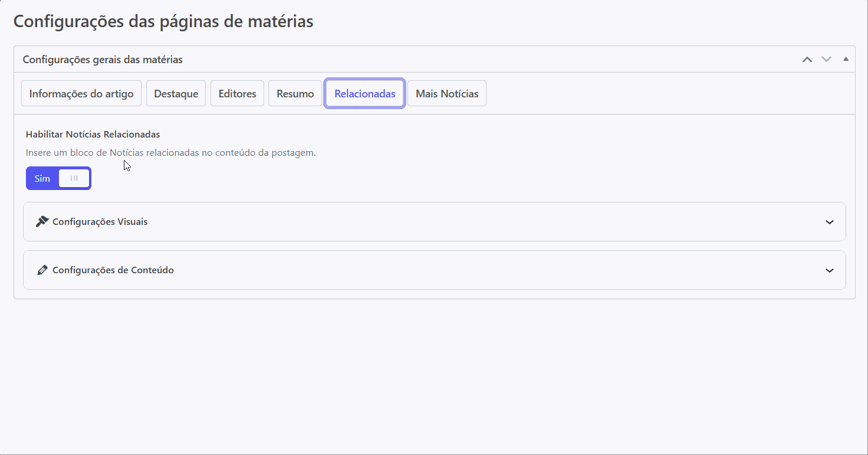The height and width of the screenshot is (455, 868).
Task: Collapse the Configurações gerais das matérias panel triangle
Action: click(x=846, y=59)
